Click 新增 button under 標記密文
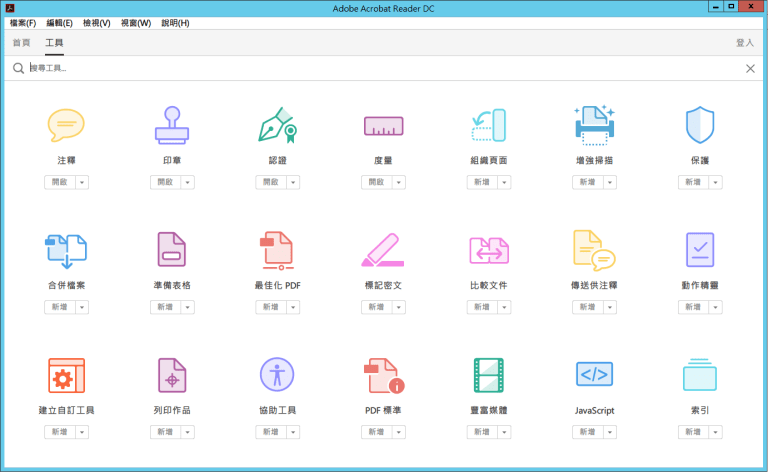 (377, 307)
